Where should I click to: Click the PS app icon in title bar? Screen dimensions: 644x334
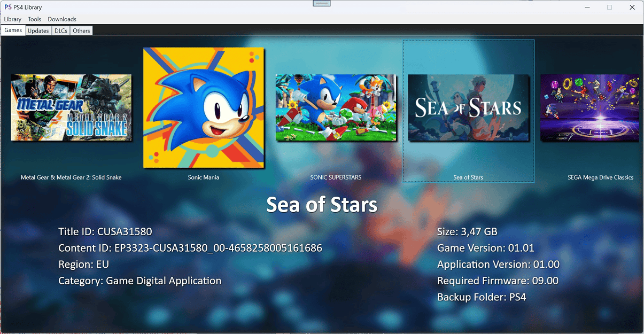point(8,7)
